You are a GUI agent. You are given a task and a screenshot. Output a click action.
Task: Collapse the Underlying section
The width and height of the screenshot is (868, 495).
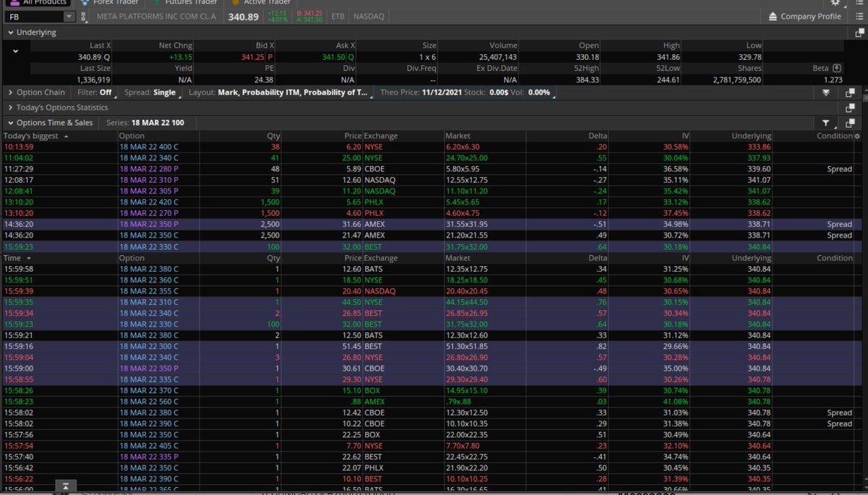[10, 33]
